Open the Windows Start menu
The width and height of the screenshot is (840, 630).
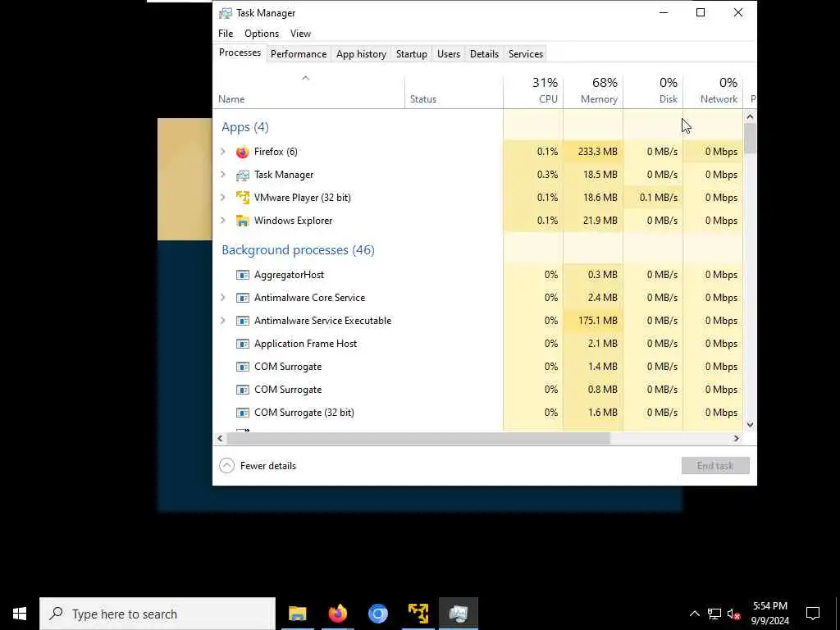pyautogui.click(x=20, y=614)
